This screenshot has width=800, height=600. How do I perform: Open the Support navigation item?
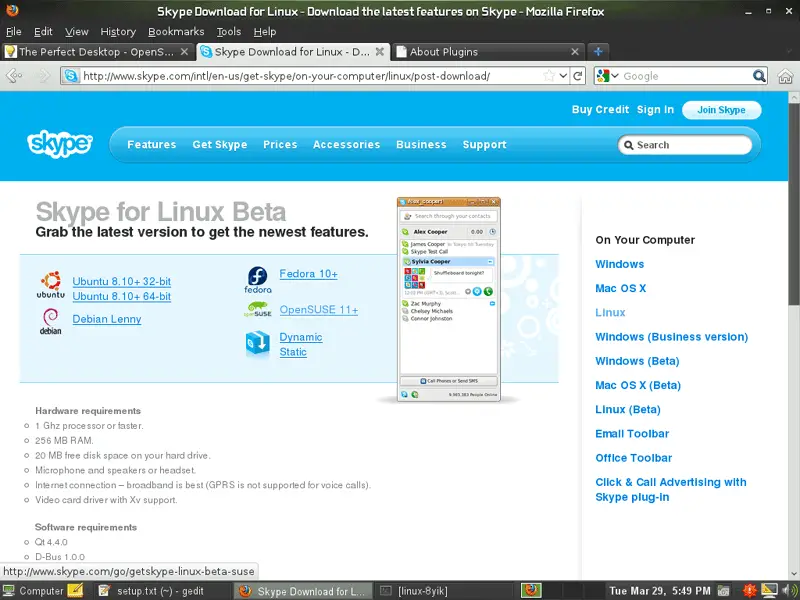pos(485,144)
